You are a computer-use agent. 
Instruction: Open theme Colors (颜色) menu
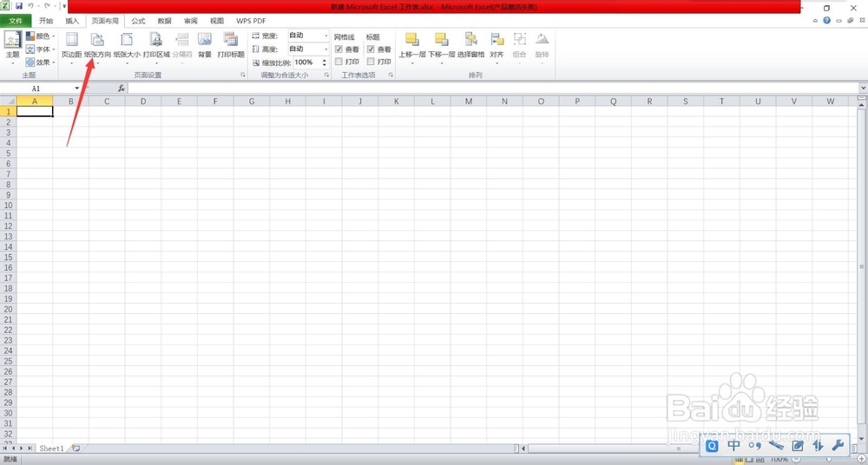(40, 36)
